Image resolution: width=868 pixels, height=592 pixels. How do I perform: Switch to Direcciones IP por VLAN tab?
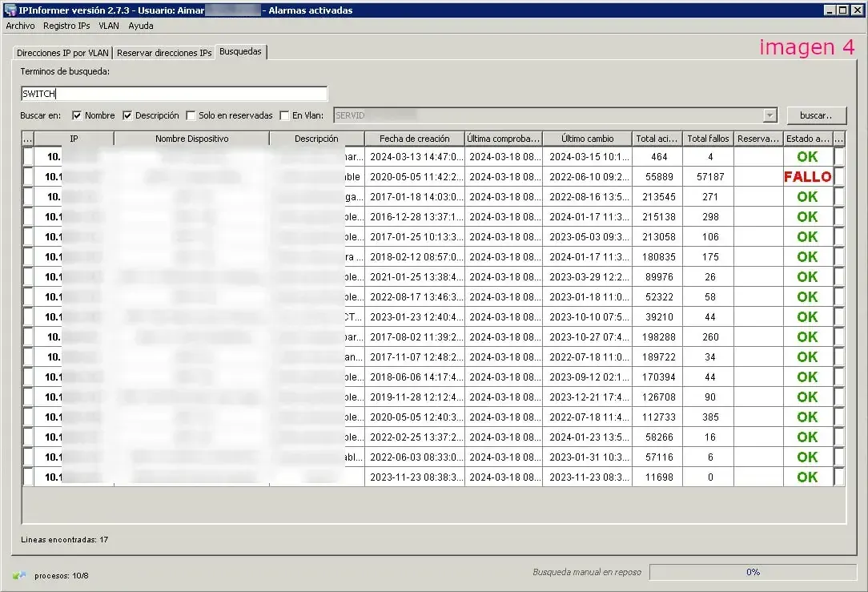coord(62,53)
